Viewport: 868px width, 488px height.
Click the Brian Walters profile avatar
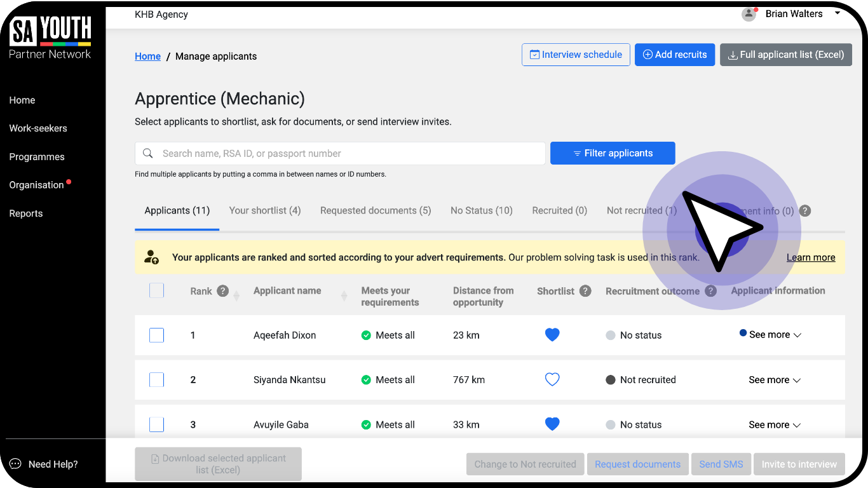click(x=749, y=14)
